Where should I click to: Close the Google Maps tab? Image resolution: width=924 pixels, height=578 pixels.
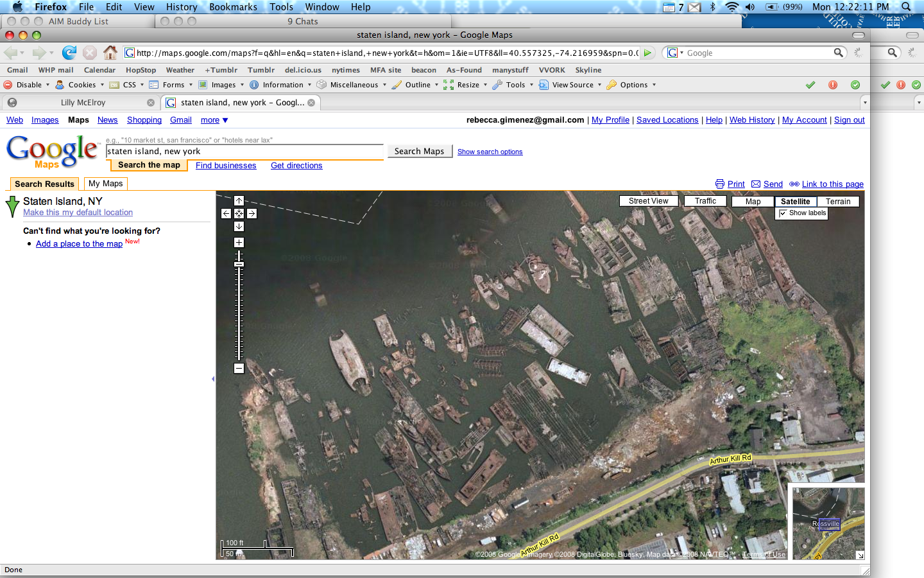(311, 103)
